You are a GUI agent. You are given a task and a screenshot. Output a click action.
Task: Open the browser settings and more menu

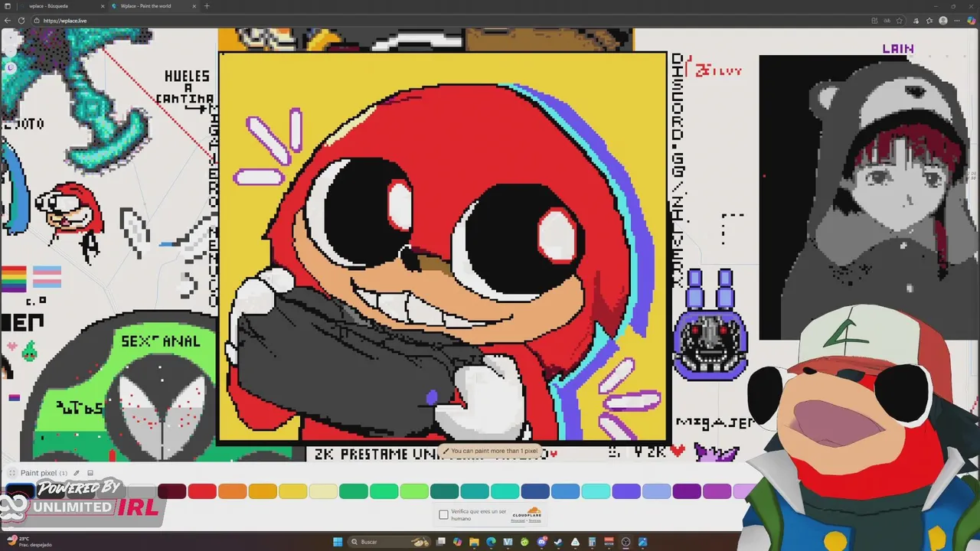(x=957, y=21)
